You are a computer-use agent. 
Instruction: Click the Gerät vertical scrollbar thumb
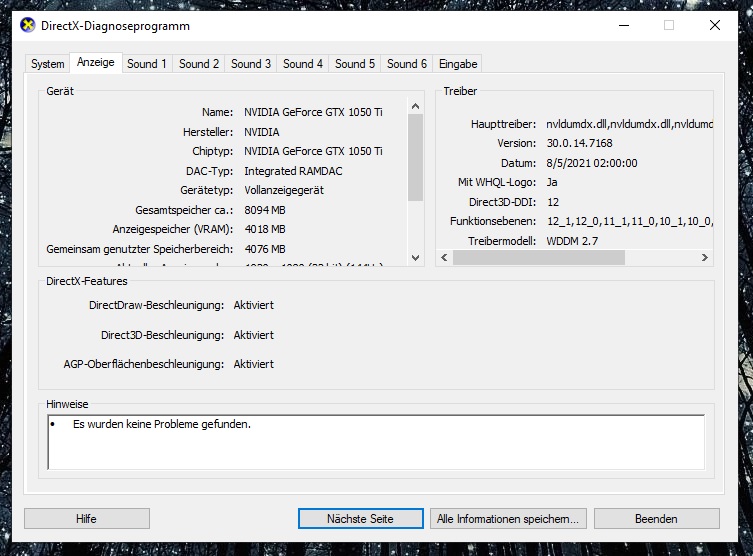tap(415, 157)
